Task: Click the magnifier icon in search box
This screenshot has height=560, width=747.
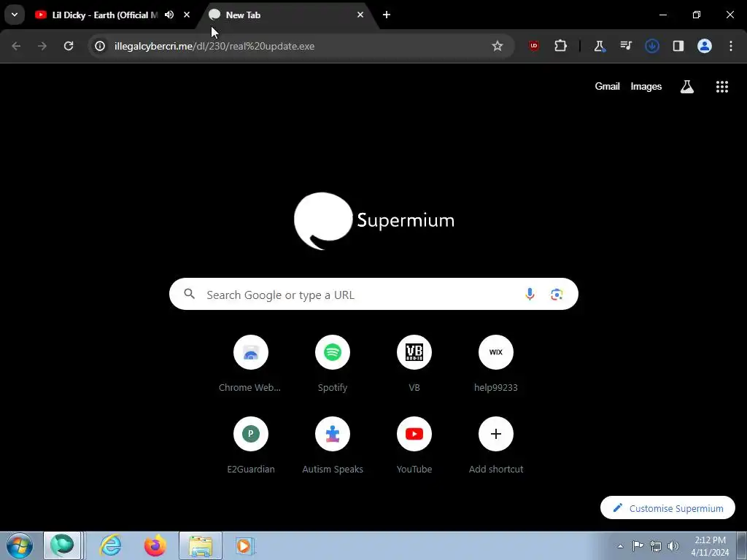Action: coord(190,295)
